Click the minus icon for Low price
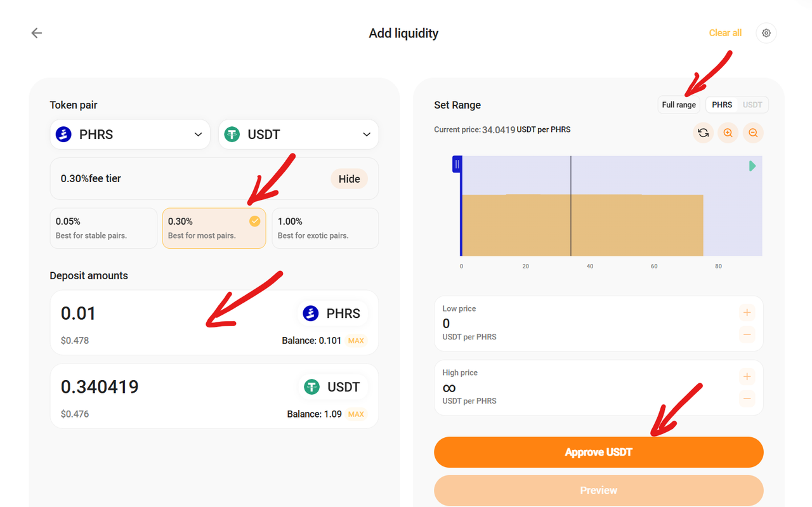812x507 pixels. (747, 334)
